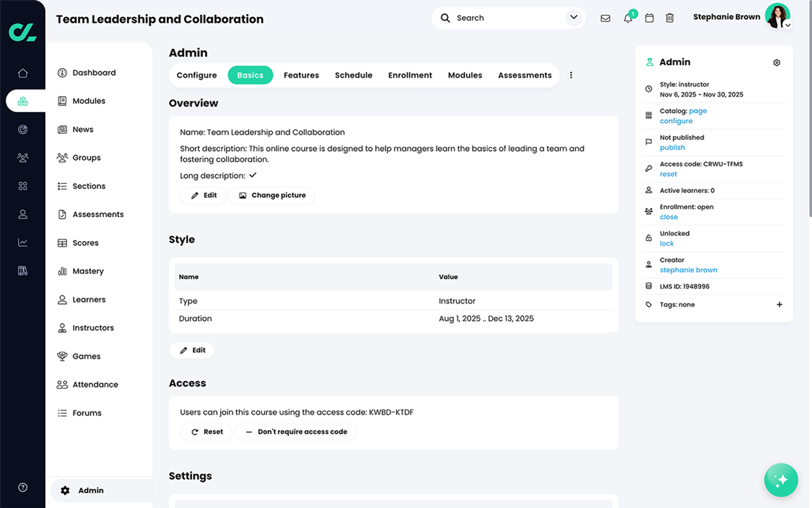Click the 'publish' link in the Admin panel

click(x=672, y=147)
